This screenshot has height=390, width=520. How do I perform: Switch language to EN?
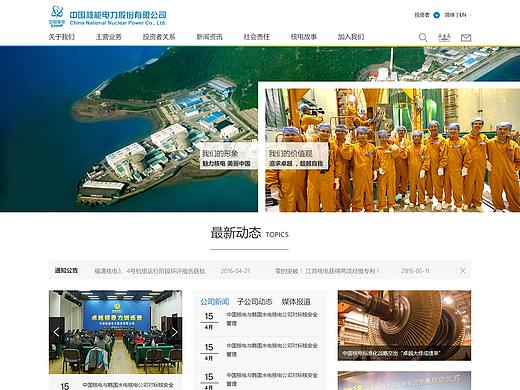click(463, 15)
